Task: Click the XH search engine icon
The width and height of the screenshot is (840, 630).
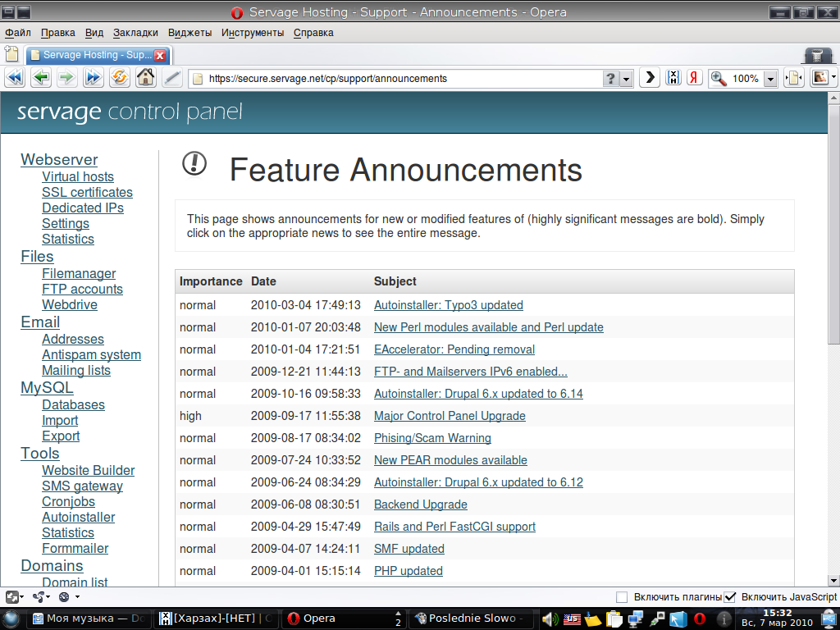Action: (x=673, y=78)
